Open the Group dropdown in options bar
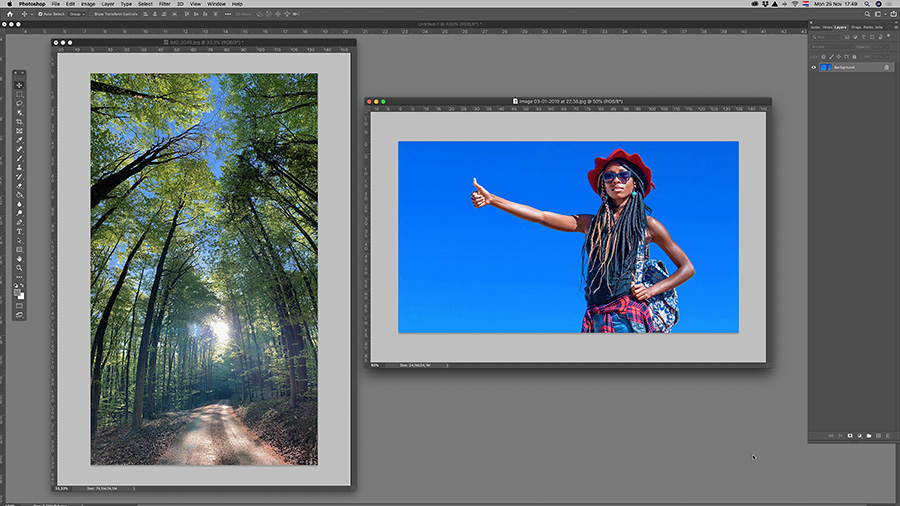Viewport: 900px width, 506px height. pyautogui.click(x=77, y=14)
